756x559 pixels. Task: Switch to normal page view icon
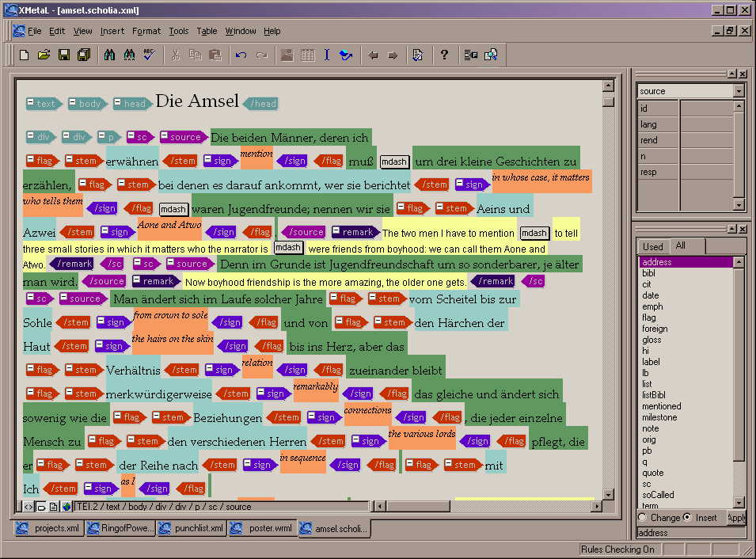click(x=54, y=507)
